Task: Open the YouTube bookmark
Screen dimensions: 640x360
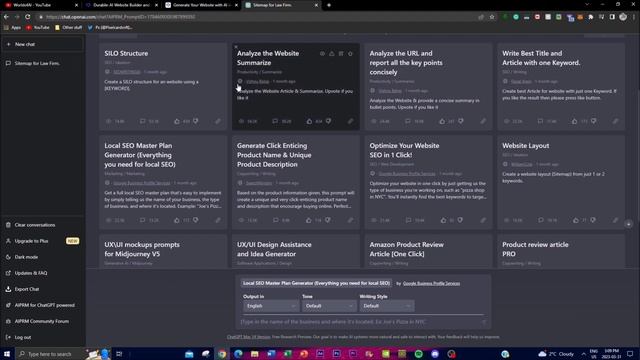Action: click(38, 27)
